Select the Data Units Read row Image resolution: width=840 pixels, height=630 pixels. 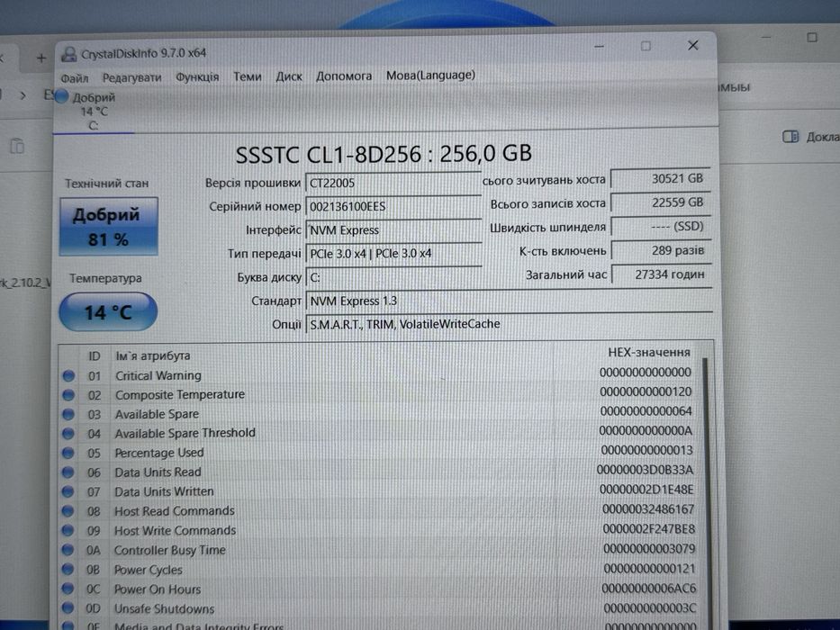[x=380, y=472]
